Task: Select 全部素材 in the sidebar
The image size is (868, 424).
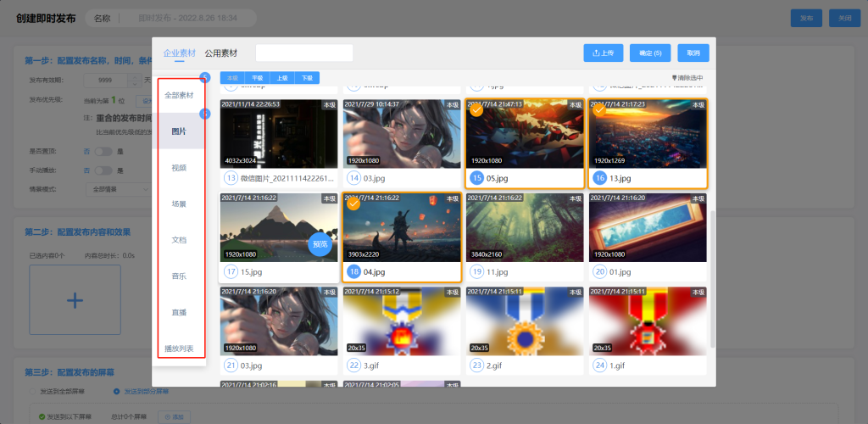Action: click(x=179, y=95)
